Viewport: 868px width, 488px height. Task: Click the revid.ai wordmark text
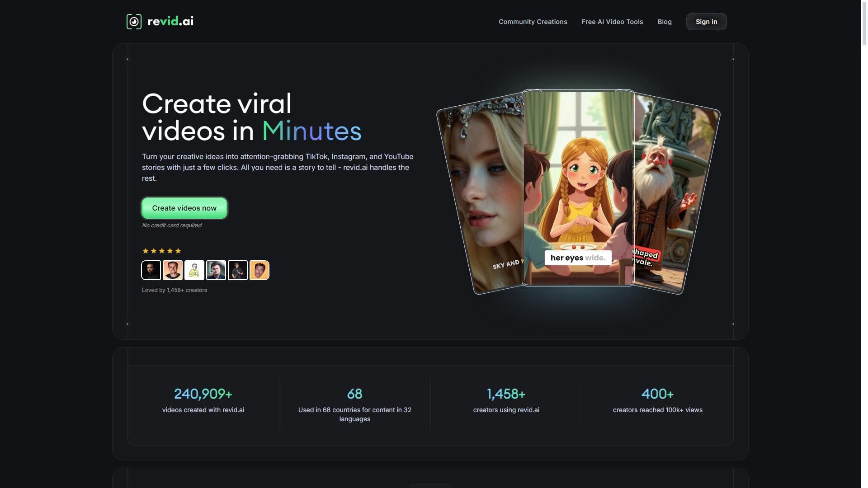click(x=170, y=21)
